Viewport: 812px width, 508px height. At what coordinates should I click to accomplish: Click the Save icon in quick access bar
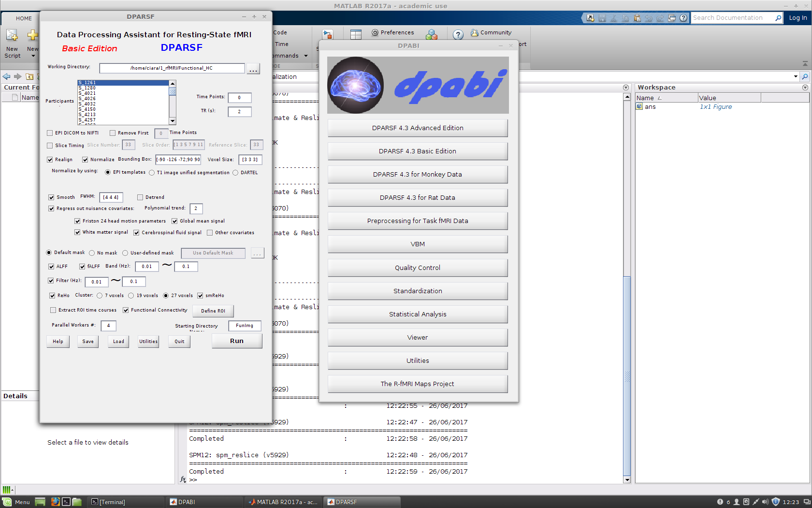pos(602,18)
